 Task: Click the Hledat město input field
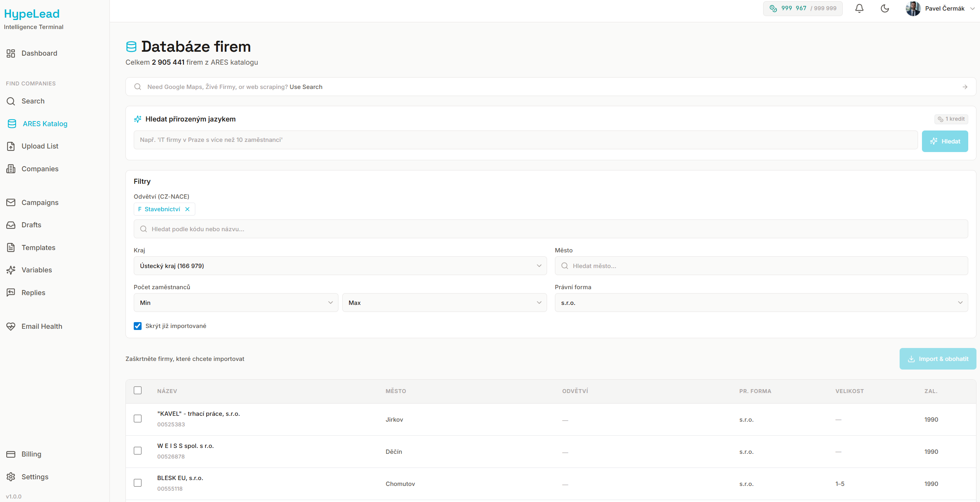(761, 266)
